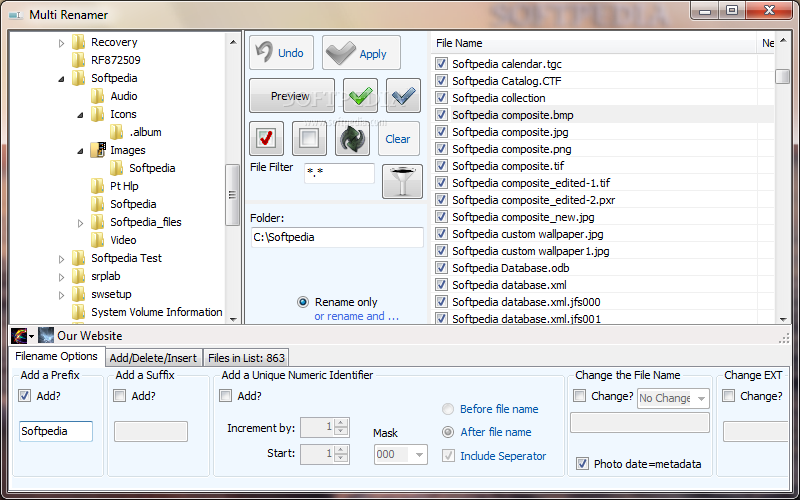Select Softpedia composite_new.jpg file row
800x500 pixels.
(603, 217)
